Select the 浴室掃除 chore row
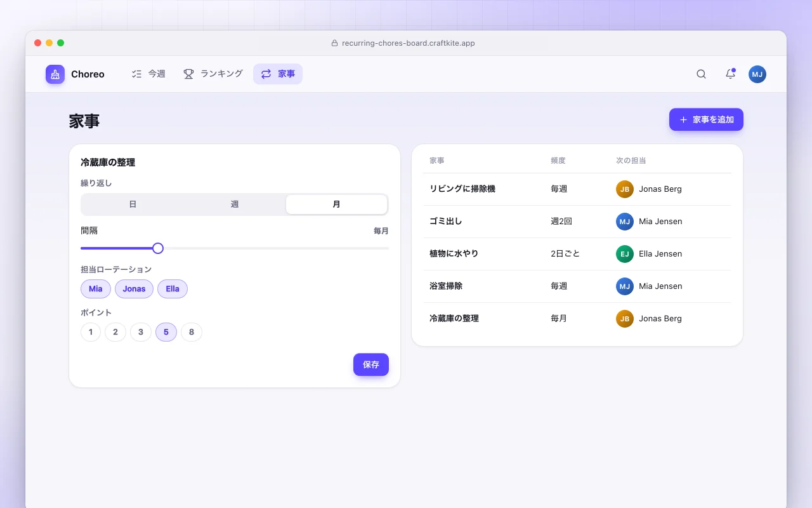The image size is (812, 508). 577,286
